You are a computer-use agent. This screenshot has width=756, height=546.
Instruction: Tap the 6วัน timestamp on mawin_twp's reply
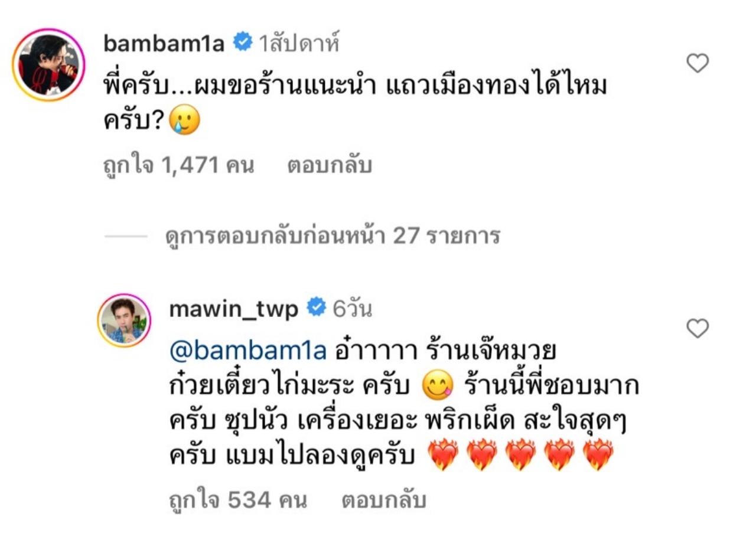coord(353,308)
